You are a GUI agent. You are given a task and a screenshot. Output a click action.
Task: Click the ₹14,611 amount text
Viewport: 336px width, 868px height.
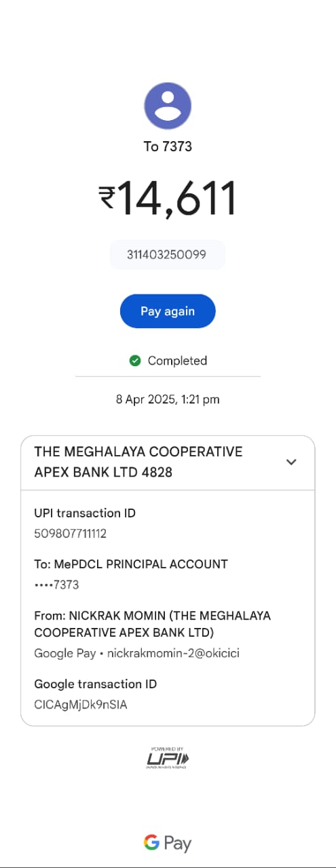168,199
